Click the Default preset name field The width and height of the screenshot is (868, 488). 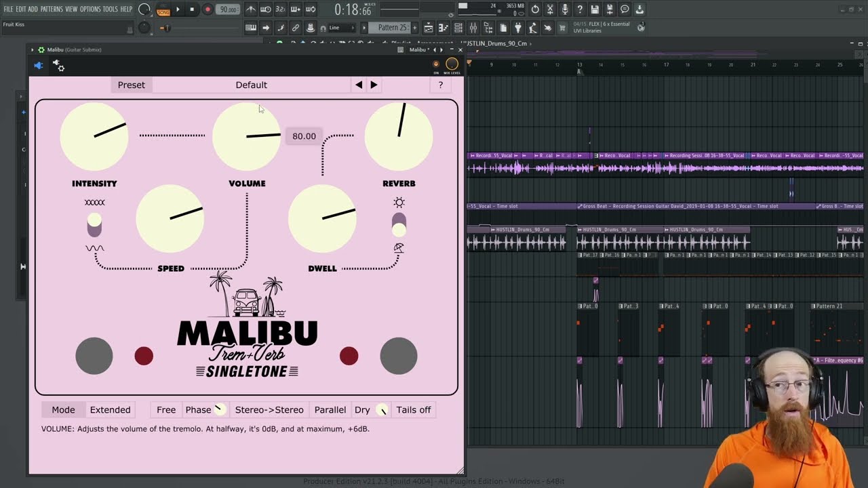click(252, 85)
